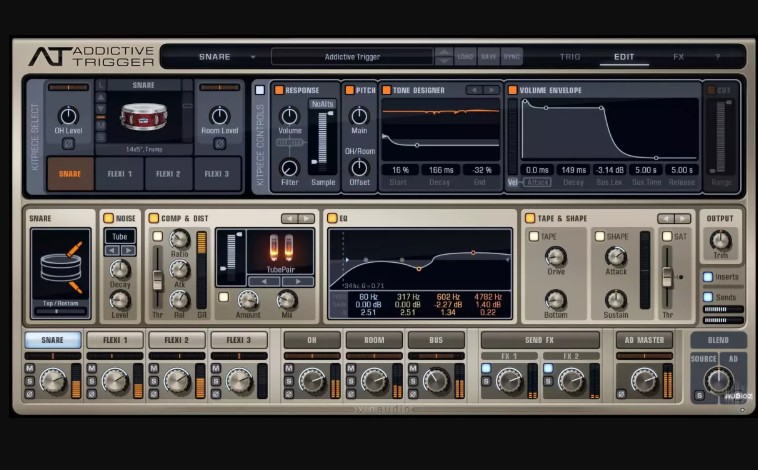The height and width of the screenshot is (470, 758).
Task: Toggle the TAPE & SHAPE section
Action: (x=530, y=218)
